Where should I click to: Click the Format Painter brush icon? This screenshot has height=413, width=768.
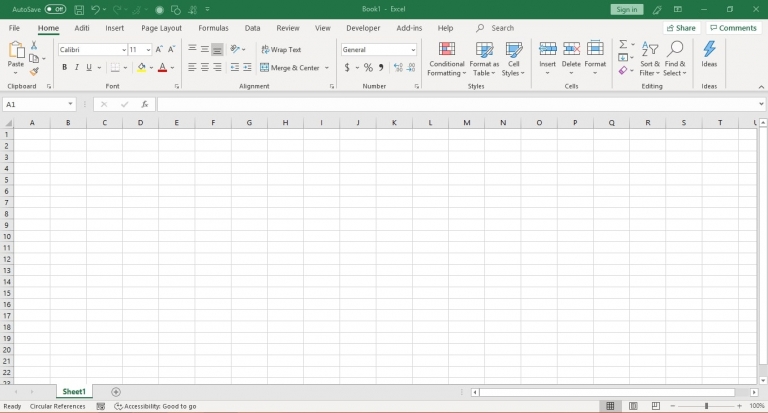pyautogui.click(x=34, y=72)
